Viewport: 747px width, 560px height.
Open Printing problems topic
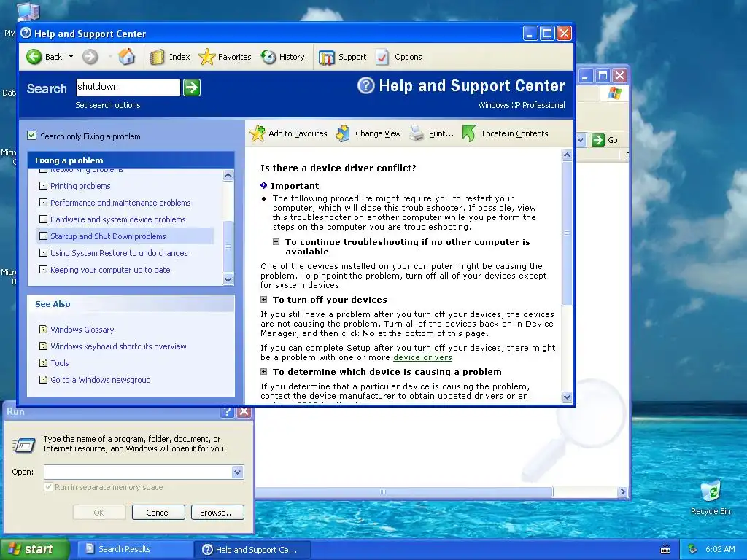point(80,186)
